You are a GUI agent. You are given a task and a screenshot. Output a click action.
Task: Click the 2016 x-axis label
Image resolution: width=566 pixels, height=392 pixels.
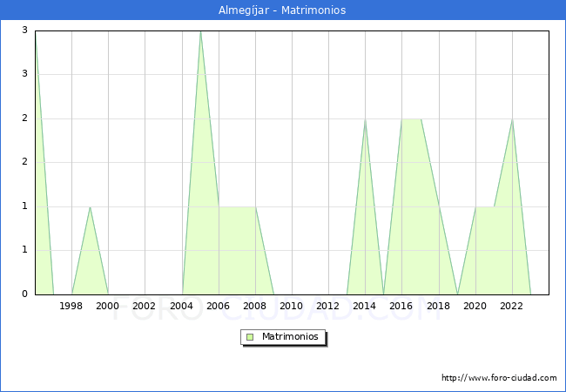pos(401,306)
